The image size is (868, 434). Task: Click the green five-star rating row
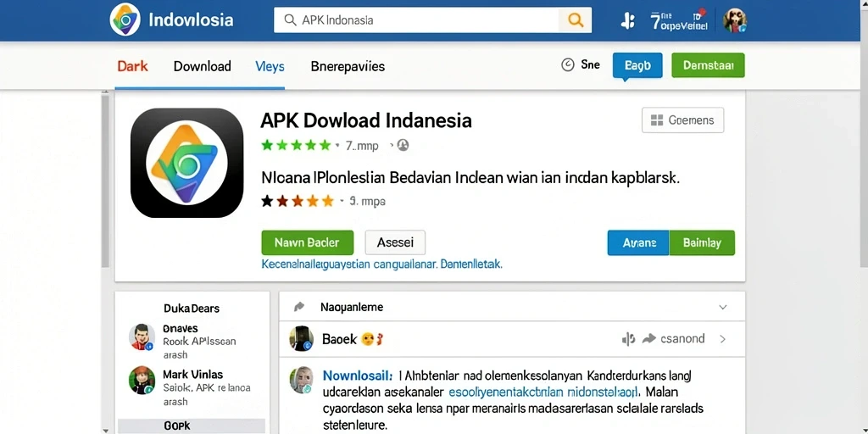tap(296, 146)
